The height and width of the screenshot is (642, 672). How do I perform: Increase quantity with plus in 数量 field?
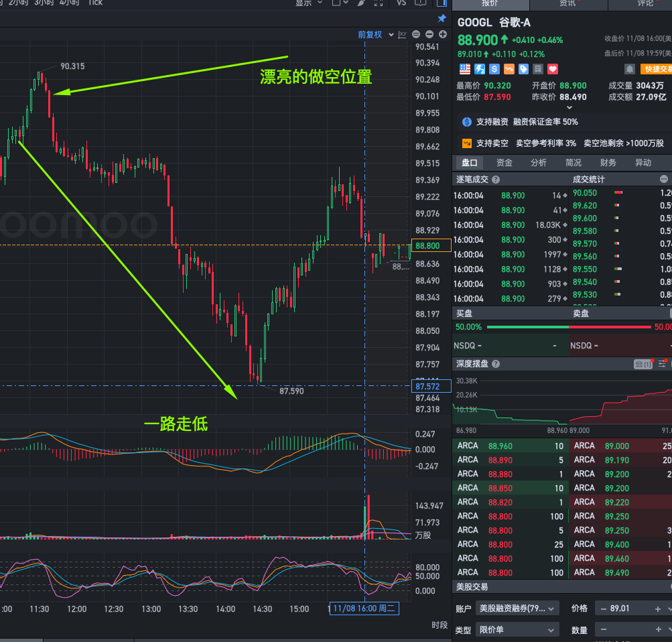point(659,629)
